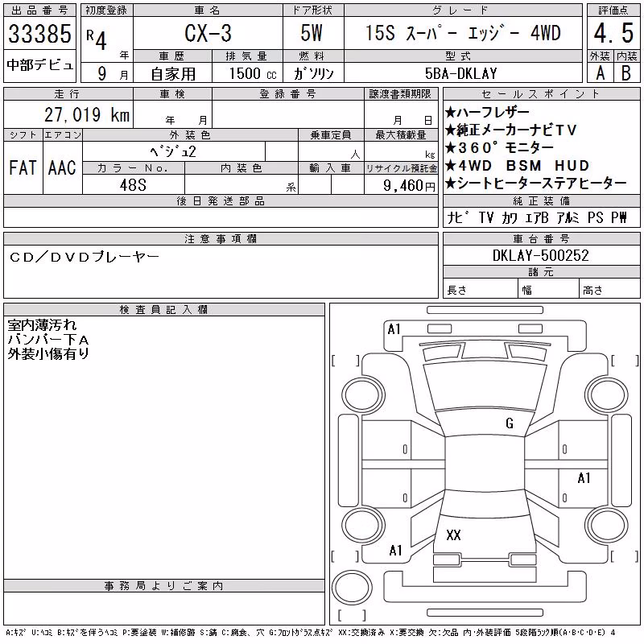Click the 幅 dimension field

[548, 288]
